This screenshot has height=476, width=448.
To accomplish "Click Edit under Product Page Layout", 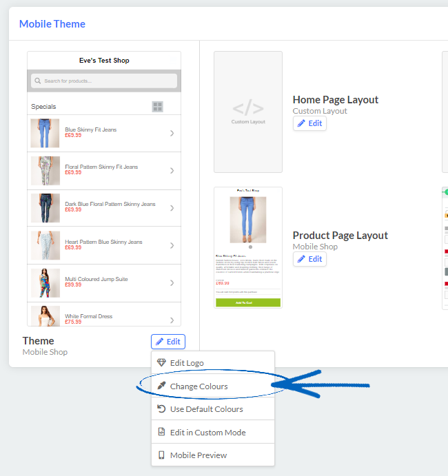I will (309, 259).
